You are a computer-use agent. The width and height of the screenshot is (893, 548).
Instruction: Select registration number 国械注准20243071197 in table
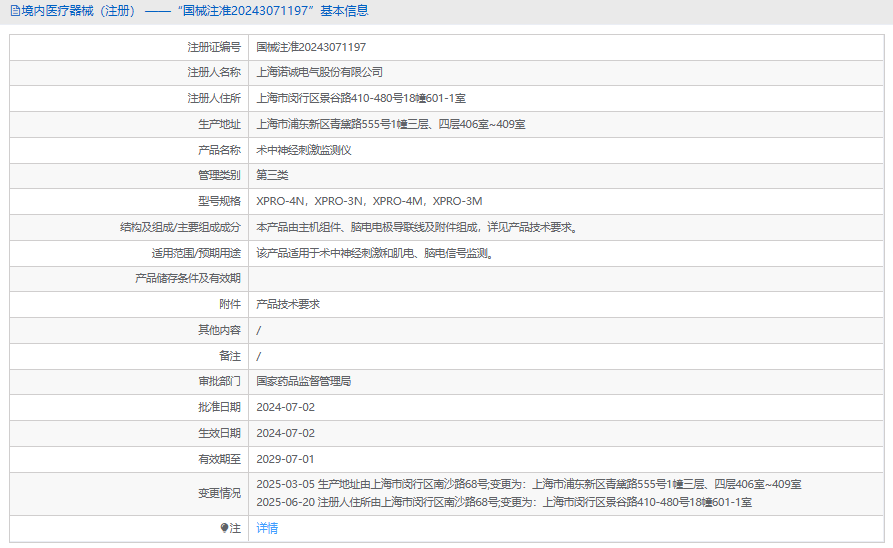[311, 47]
